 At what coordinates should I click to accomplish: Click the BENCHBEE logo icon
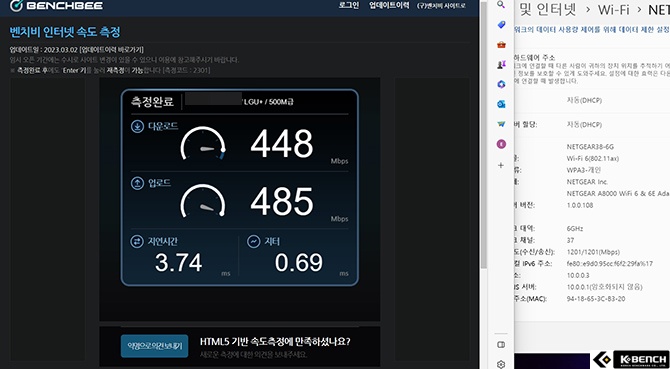tap(16, 5)
